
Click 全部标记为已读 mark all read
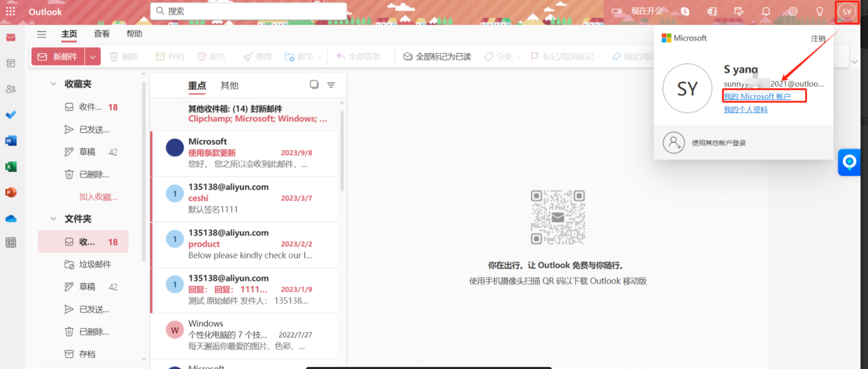[437, 57]
